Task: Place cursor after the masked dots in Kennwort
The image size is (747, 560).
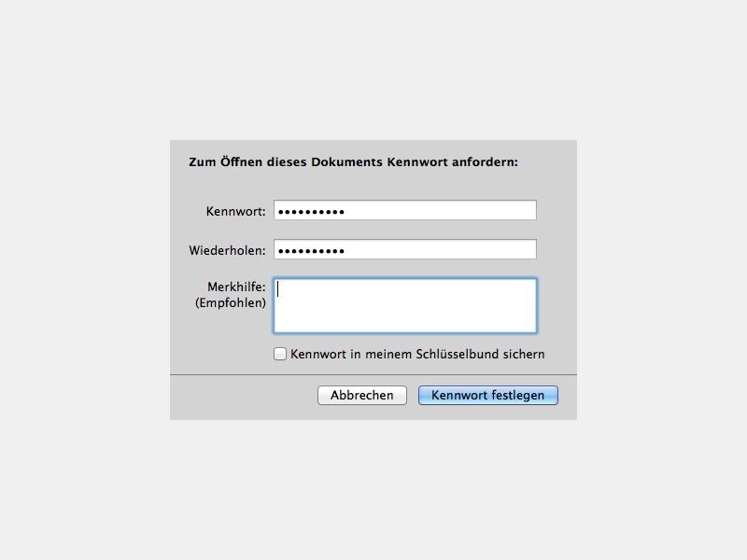Action: coord(346,212)
